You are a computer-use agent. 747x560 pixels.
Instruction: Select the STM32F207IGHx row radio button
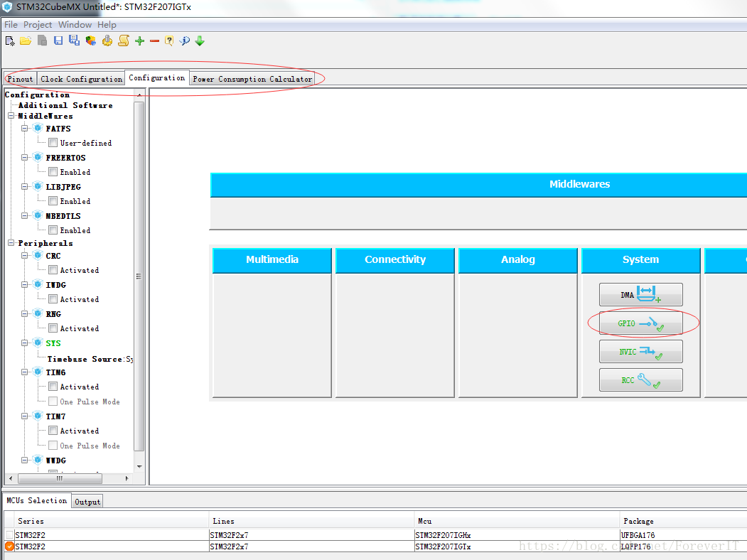(9, 534)
